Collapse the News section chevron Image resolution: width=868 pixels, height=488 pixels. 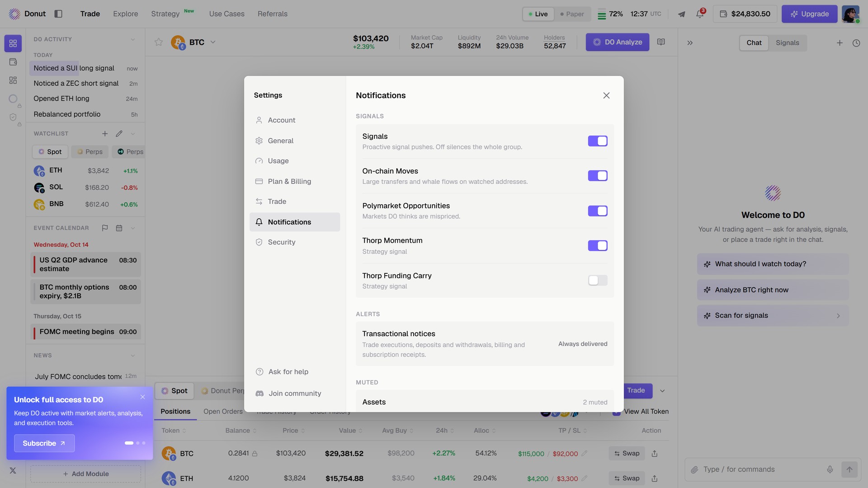click(133, 356)
